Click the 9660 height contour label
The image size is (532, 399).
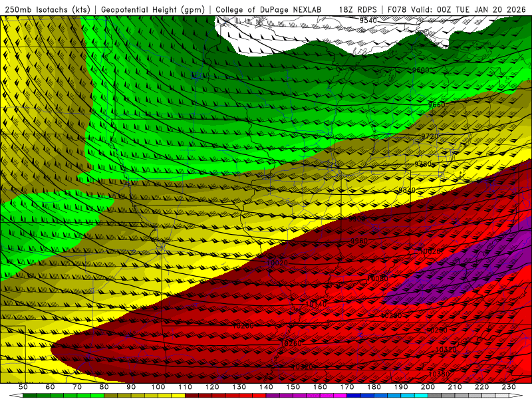[x=436, y=105]
